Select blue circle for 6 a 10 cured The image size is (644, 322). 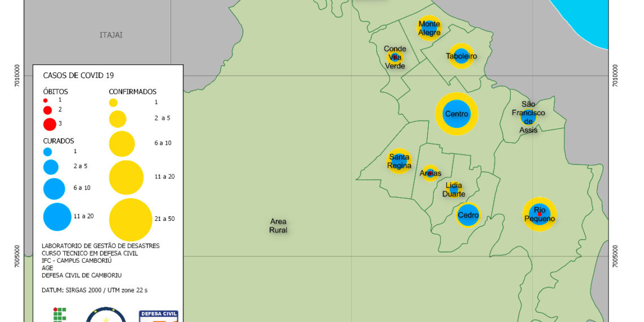54,189
